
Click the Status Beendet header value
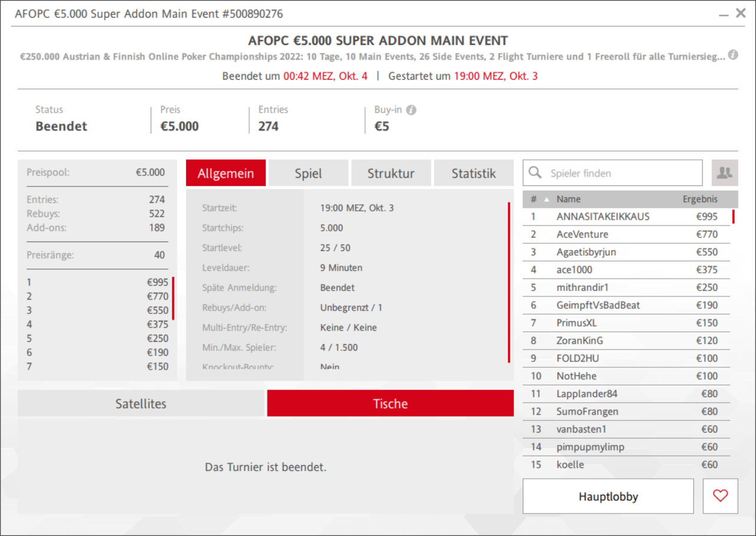[61, 126]
